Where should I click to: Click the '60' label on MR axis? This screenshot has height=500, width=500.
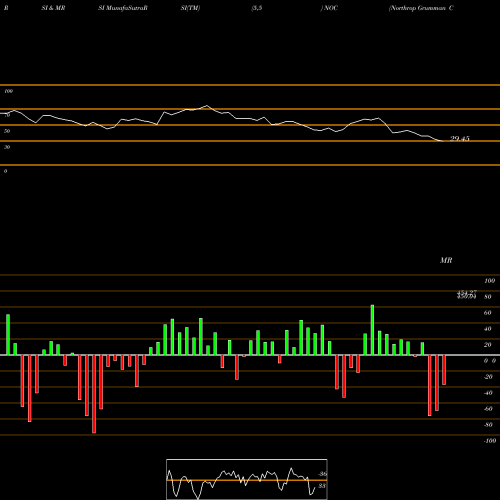tap(488, 313)
